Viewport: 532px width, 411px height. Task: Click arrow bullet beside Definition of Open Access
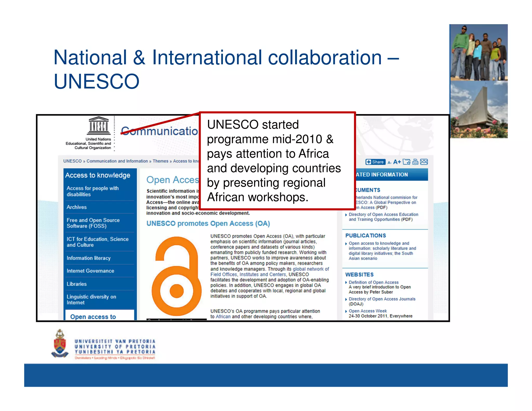(346, 283)
